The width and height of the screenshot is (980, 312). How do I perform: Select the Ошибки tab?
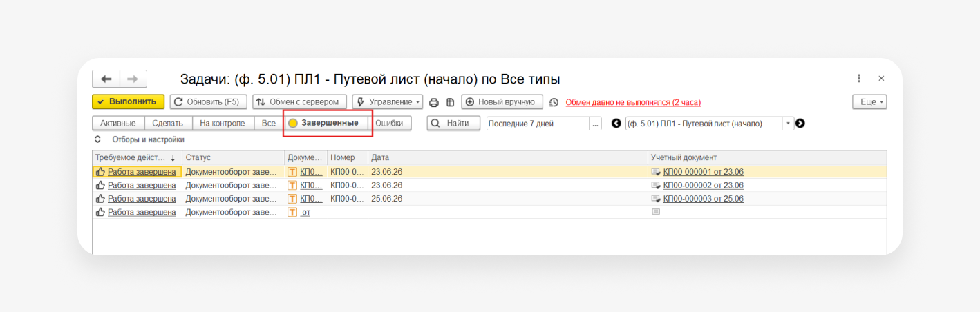[389, 123]
